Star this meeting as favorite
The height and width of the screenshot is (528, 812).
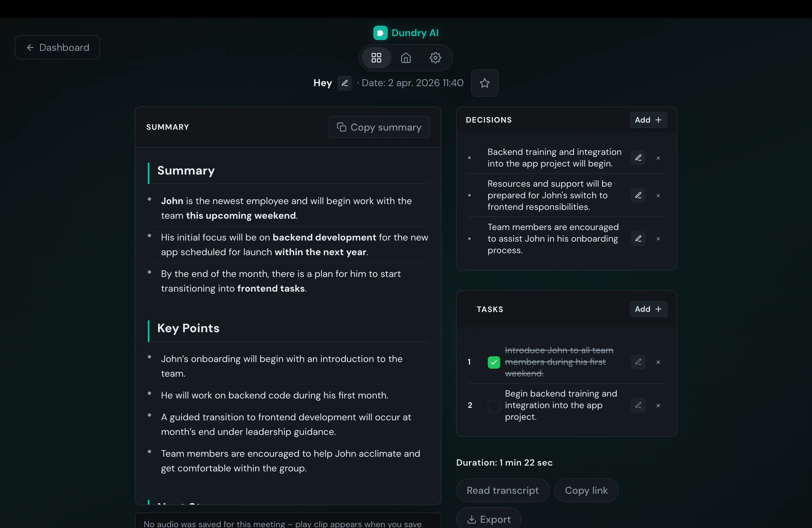click(x=484, y=83)
